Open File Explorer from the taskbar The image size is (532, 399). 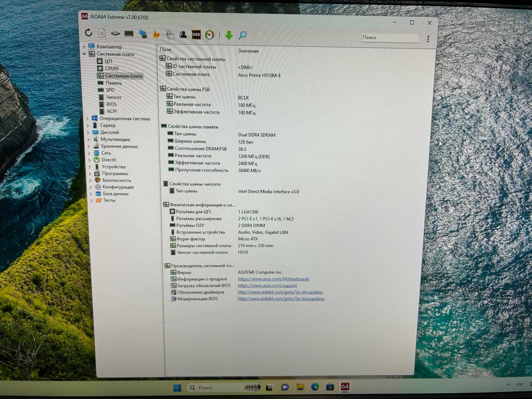(x=300, y=387)
